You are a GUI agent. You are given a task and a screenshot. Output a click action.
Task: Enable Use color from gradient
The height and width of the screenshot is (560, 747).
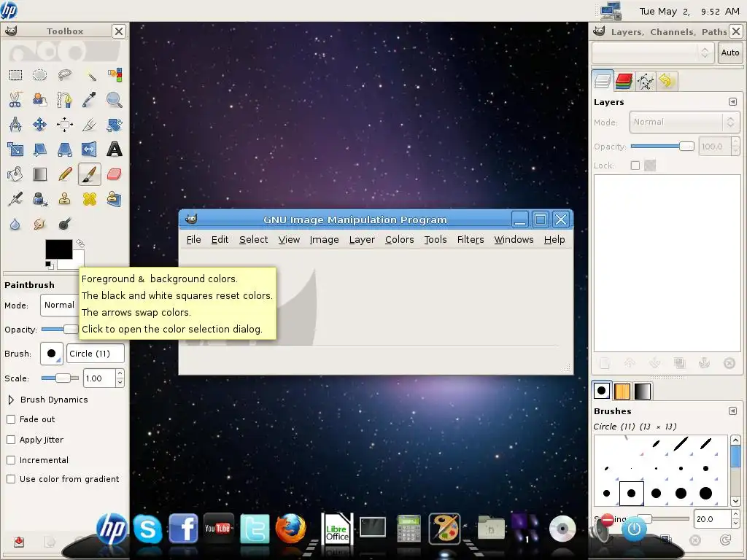click(x=11, y=479)
